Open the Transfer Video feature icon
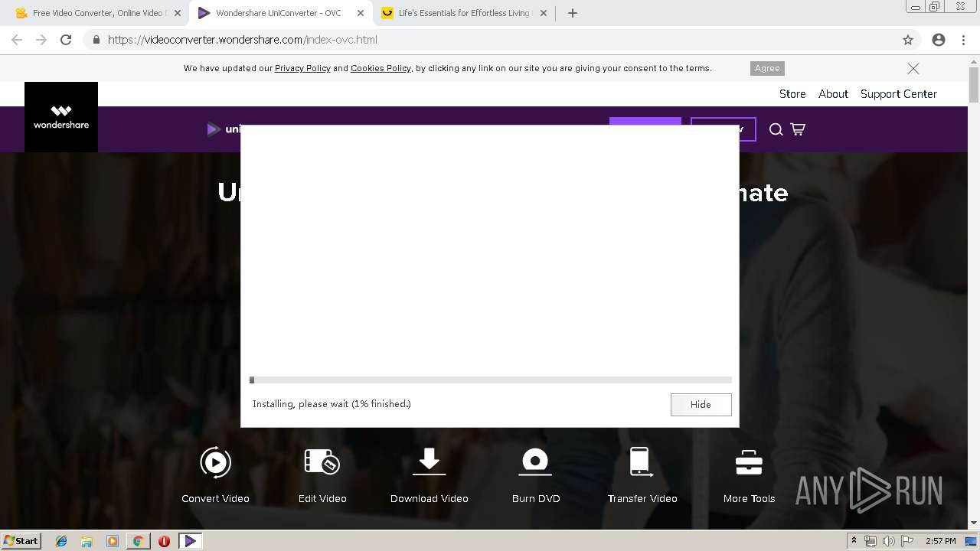980x551 pixels. click(x=641, y=462)
